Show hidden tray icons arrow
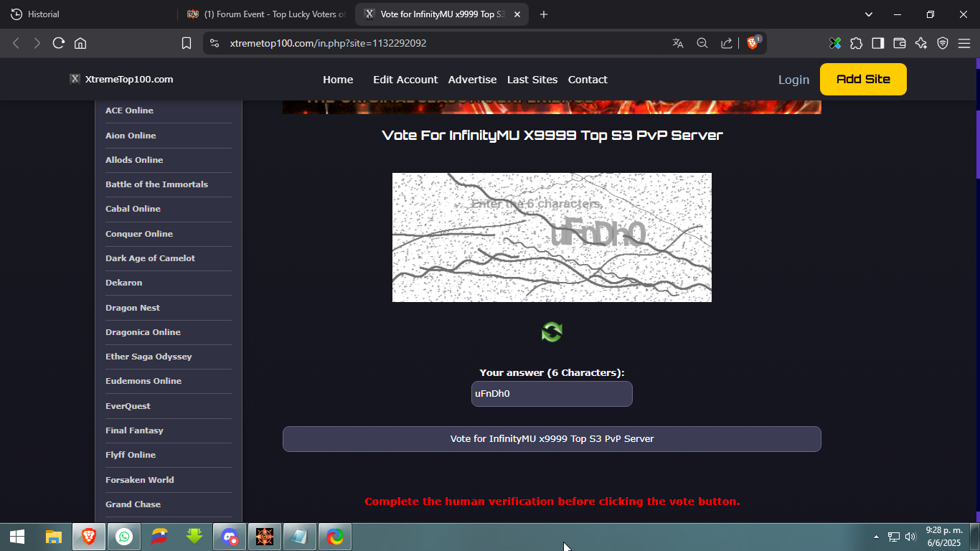 [x=876, y=537]
